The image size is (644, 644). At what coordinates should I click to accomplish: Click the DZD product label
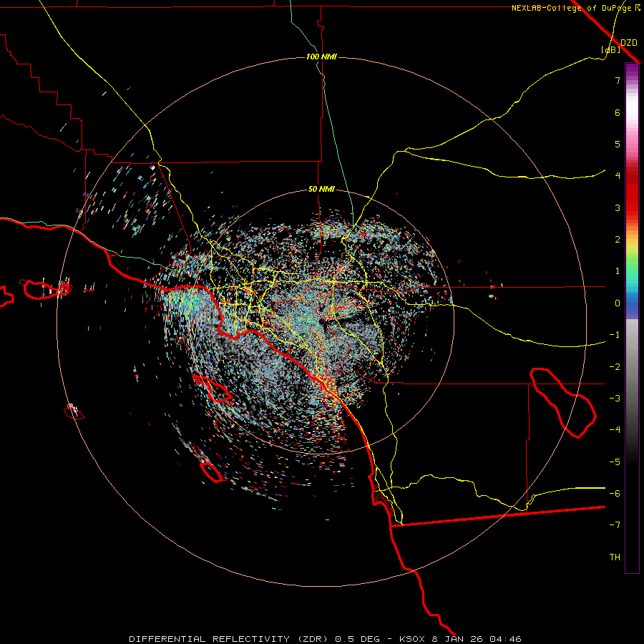[629, 42]
